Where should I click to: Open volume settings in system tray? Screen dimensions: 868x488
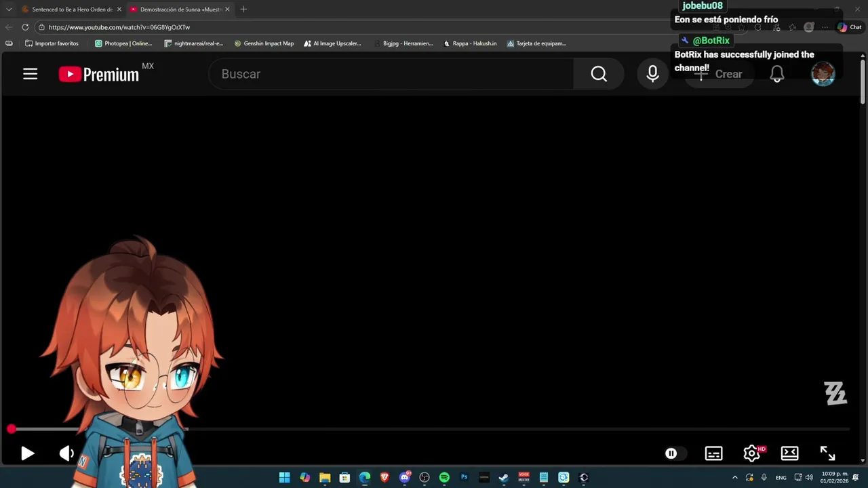pyautogui.click(x=809, y=478)
